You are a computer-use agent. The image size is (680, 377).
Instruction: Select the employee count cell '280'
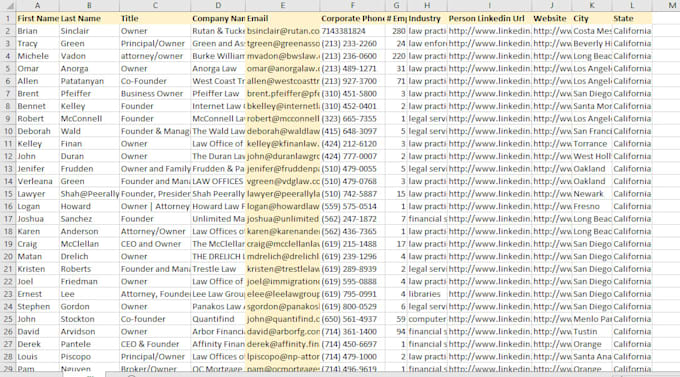pos(396,31)
